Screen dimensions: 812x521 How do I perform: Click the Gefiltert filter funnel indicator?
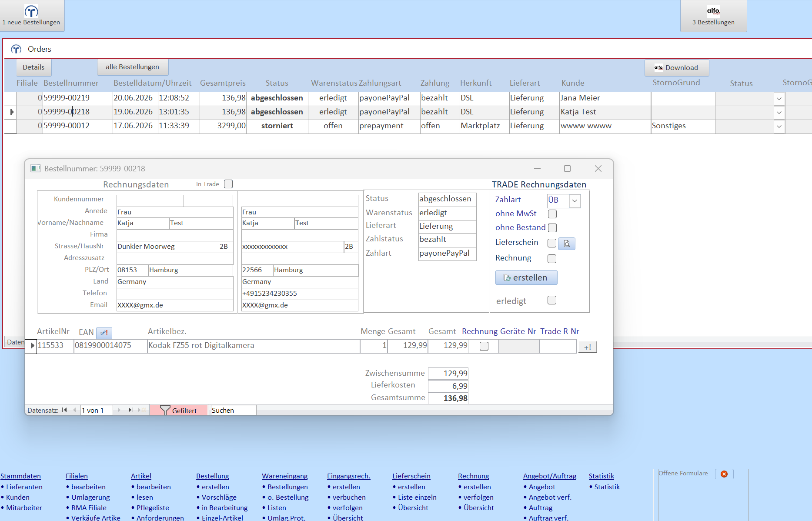pyautogui.click(x=179, y=410)
